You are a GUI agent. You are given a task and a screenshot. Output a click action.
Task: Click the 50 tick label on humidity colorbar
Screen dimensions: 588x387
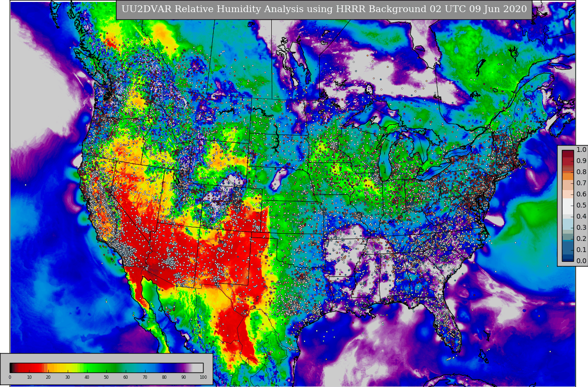106,377
